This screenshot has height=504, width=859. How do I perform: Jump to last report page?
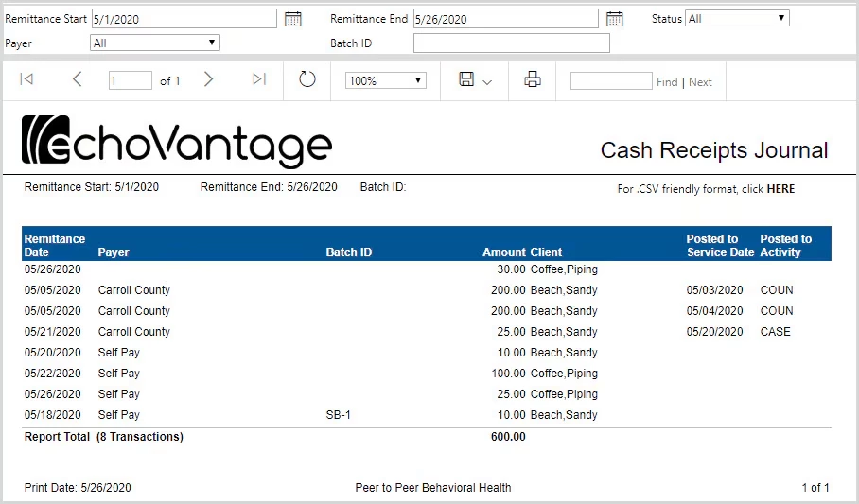(x=259, y=79)
